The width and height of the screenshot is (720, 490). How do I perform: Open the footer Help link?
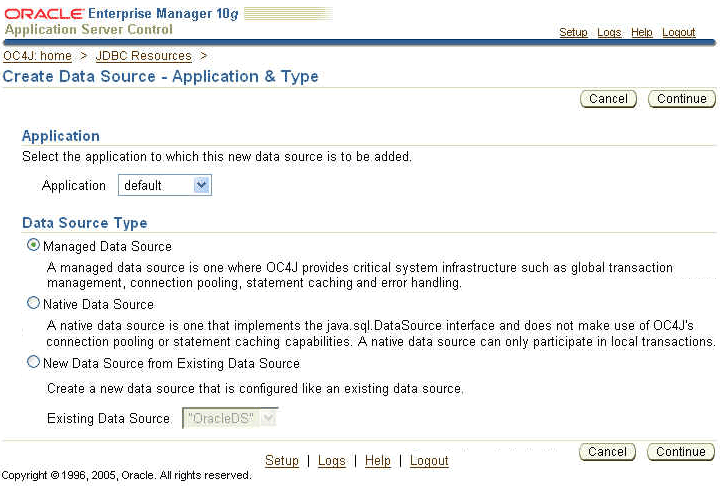(377, 461)
